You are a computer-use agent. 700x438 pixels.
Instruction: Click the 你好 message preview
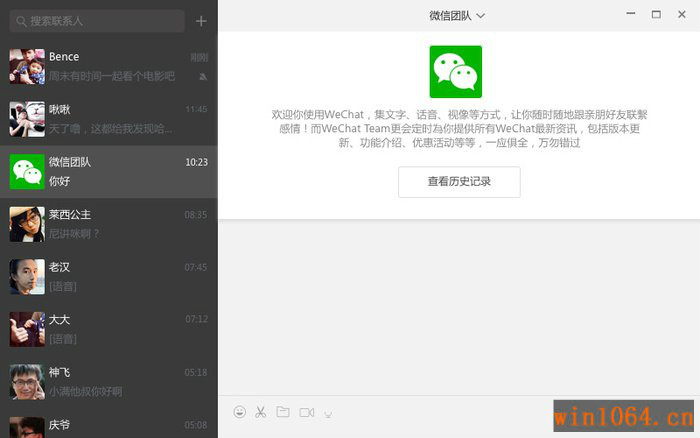coord(59,181)
